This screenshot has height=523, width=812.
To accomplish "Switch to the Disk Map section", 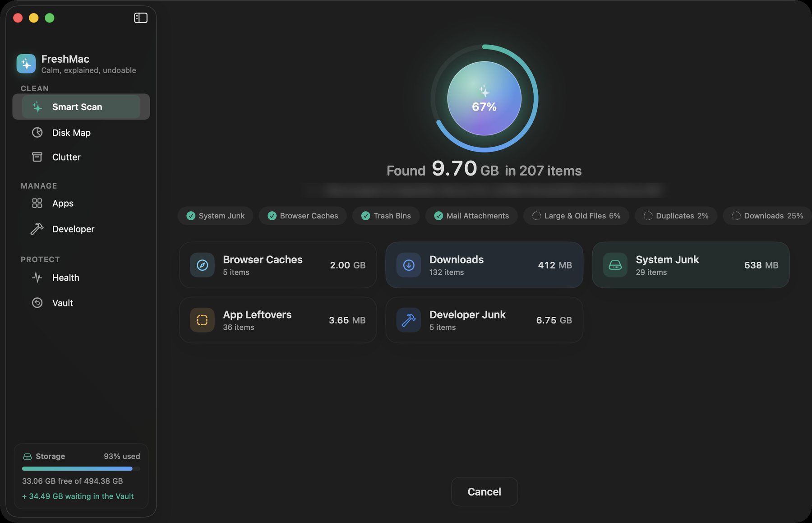I will tap(81, 133).
